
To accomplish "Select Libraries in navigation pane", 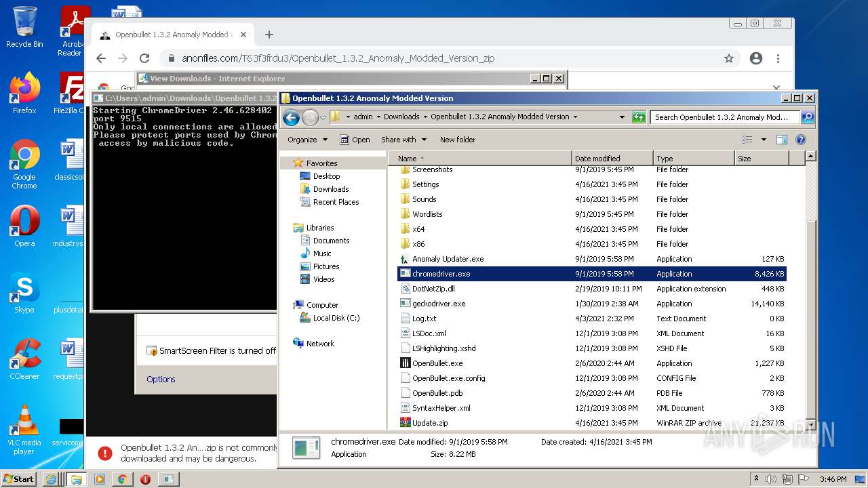I will point(319,228).
